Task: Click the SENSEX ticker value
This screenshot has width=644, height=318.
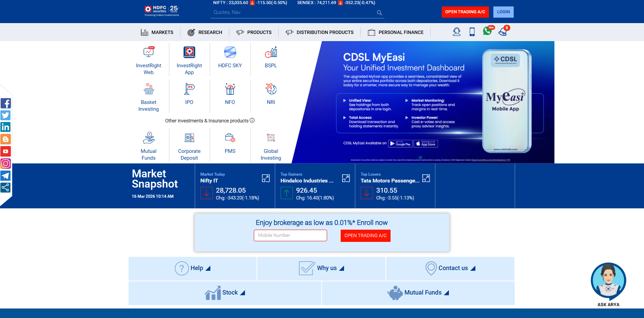Action: click(x=336, y=3)
